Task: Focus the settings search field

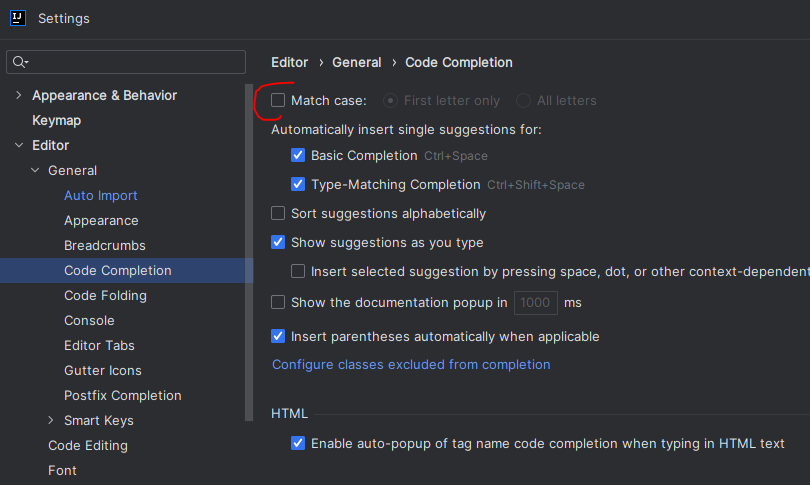Action: (x=126, y=62)
